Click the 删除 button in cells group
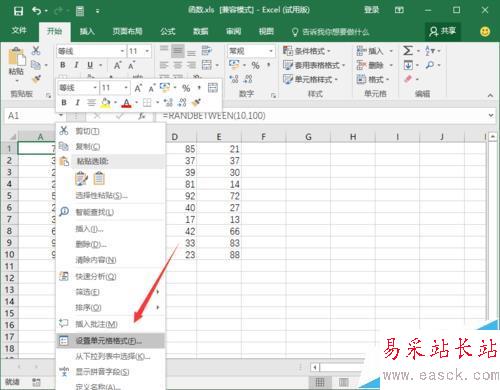 370,65
